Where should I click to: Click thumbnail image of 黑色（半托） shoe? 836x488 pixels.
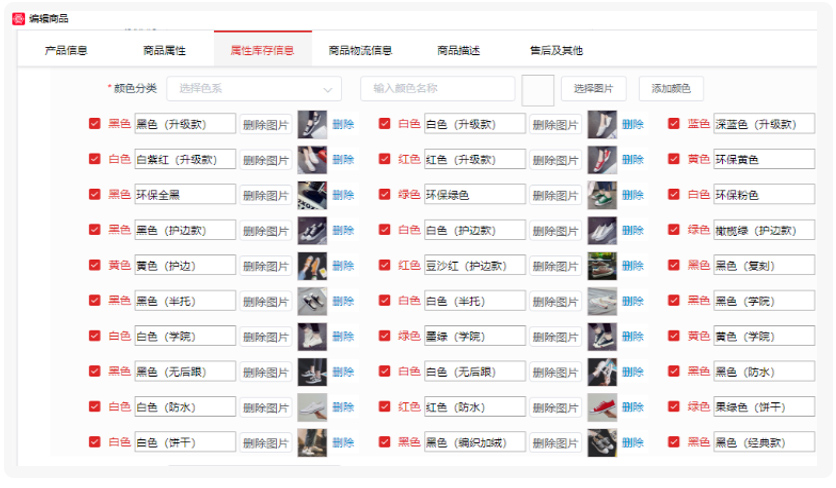(x=312, y=301)
